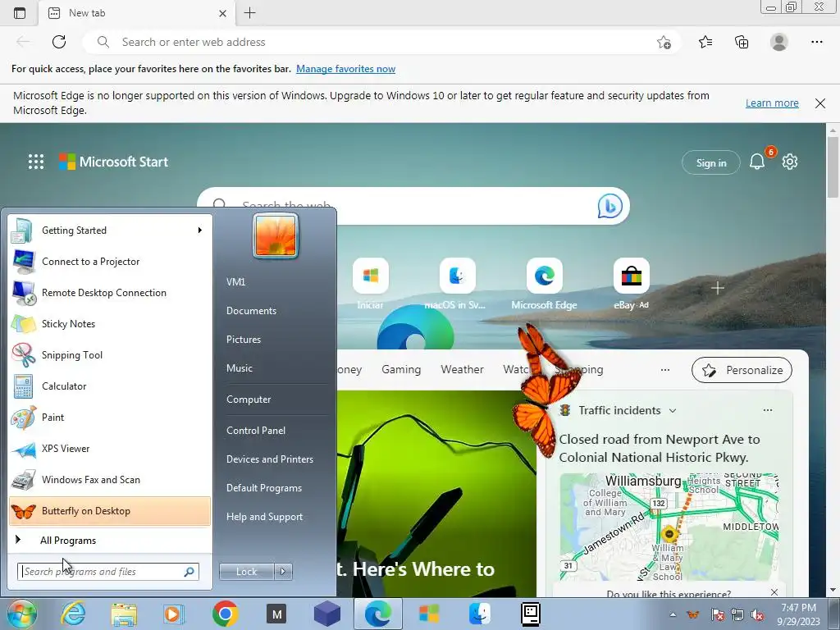Select the Gaming feed tab
This screenshot has width=840, height=630.
point(401,370)
